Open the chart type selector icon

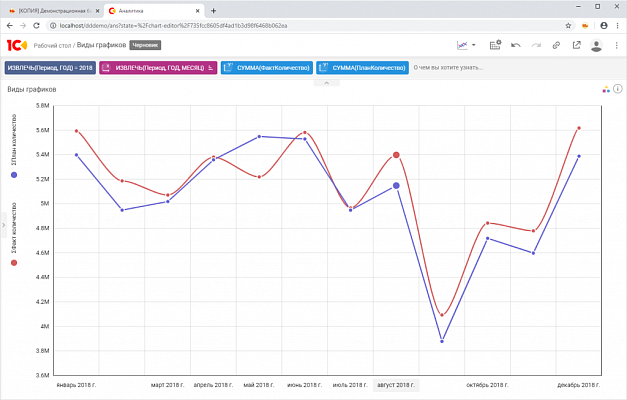pos(462,45)
